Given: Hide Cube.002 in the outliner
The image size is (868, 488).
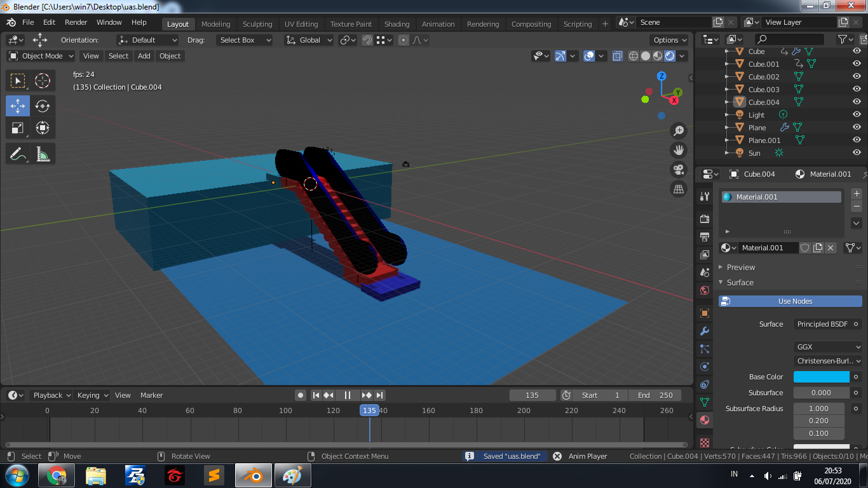Looking at the screenshot, I should tap(857, 76).
